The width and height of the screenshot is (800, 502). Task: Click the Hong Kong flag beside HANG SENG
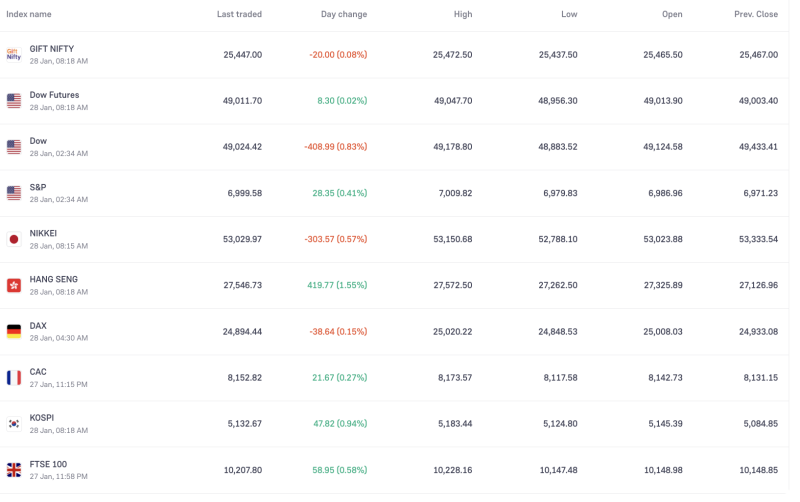(14, 285)
